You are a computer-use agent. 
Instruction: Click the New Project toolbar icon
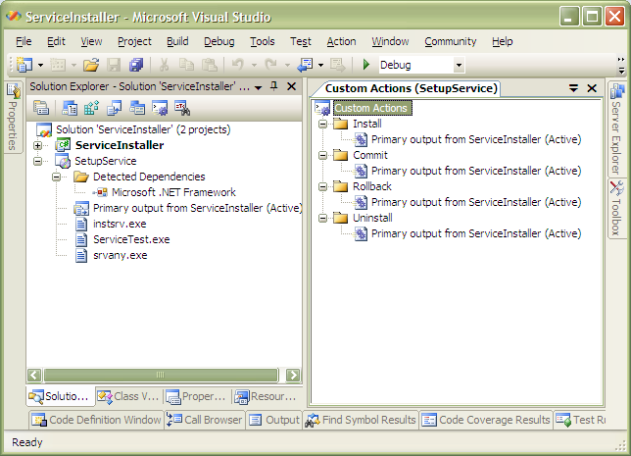pyautogui.click(x=25, y=65)
